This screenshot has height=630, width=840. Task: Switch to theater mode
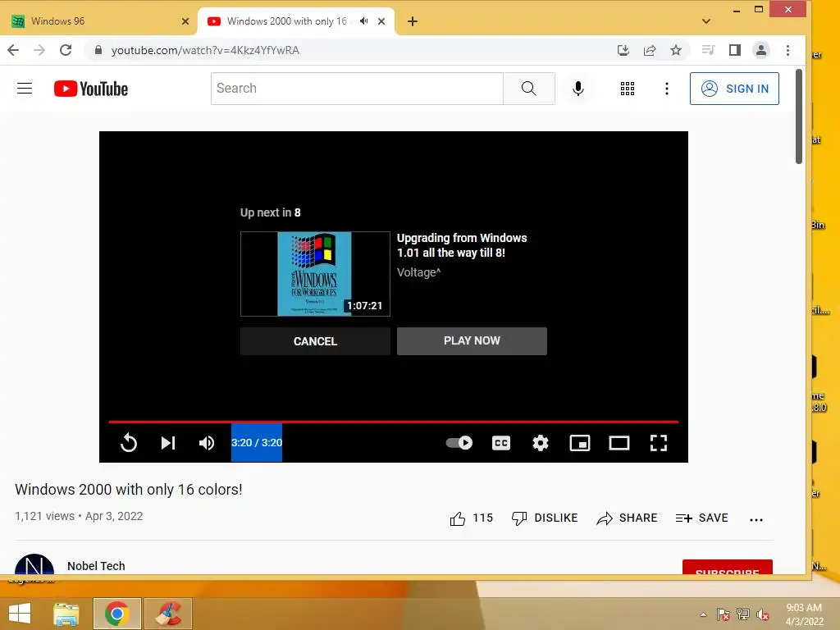click(619, 442)
